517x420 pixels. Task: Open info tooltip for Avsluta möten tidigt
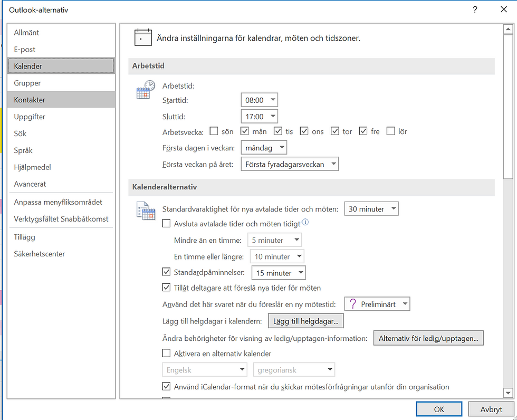[305, 222]
